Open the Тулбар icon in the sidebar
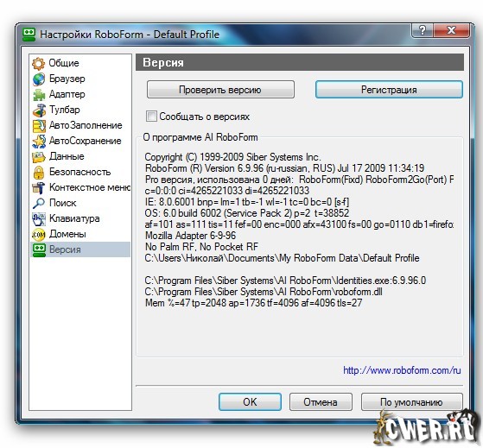The width and height of the screenshot is (483, 448). click(x=39, y=110)
